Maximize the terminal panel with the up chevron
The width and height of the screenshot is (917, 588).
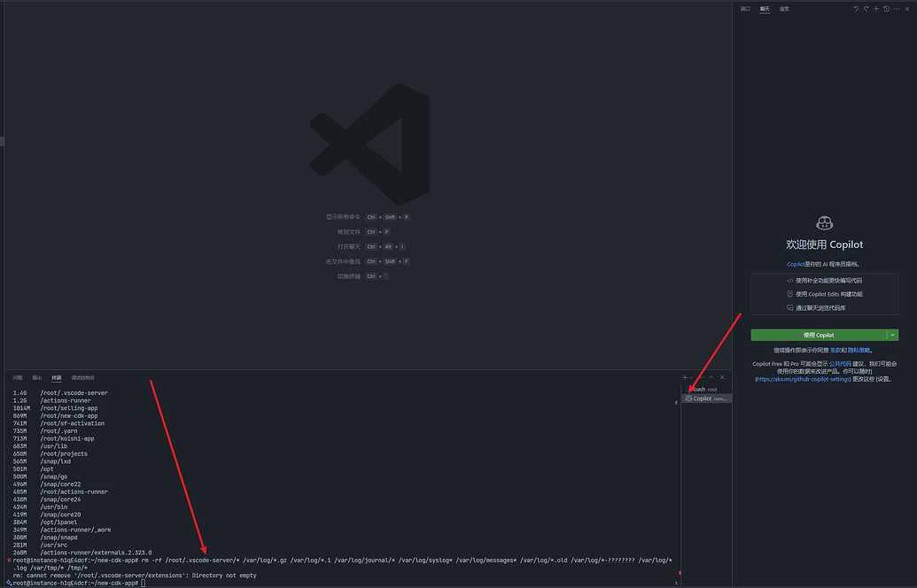pyautogui.click(x=711, y=377)
